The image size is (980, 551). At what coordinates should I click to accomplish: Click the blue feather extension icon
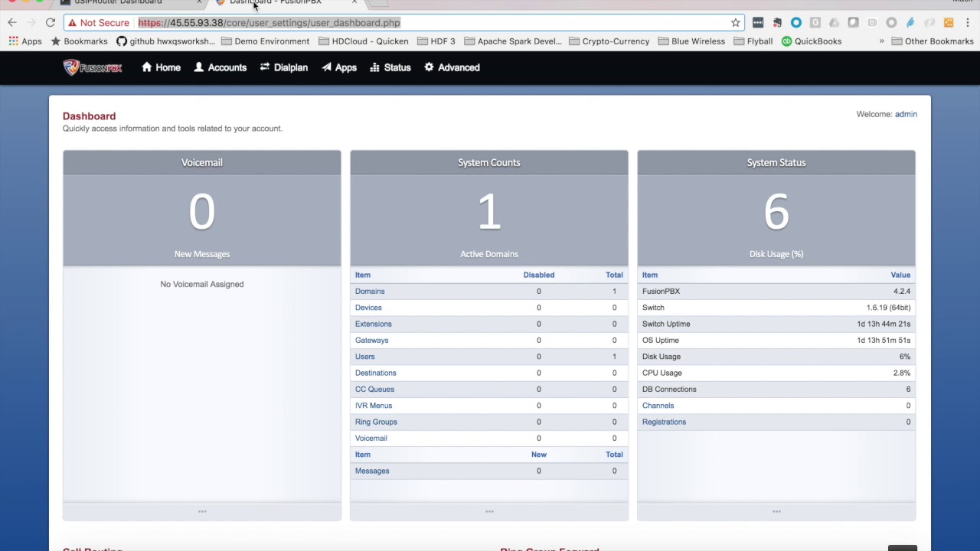pyautogui.click(x=910, y=23)
